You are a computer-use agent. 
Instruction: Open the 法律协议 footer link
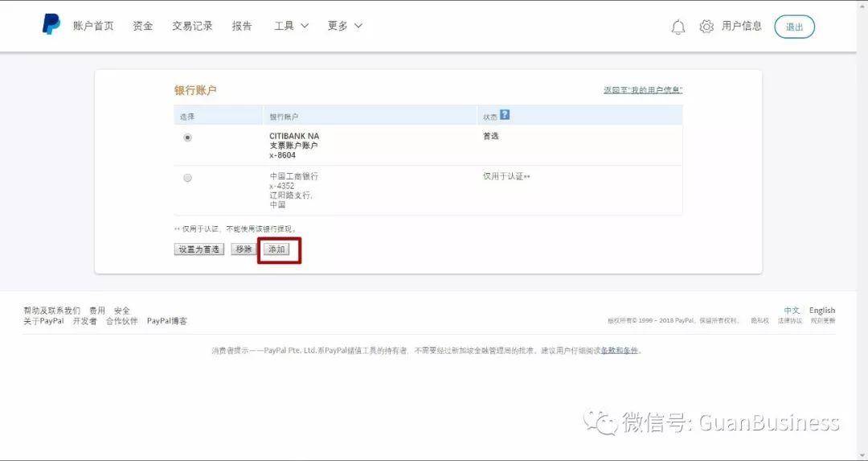(789, 321)
